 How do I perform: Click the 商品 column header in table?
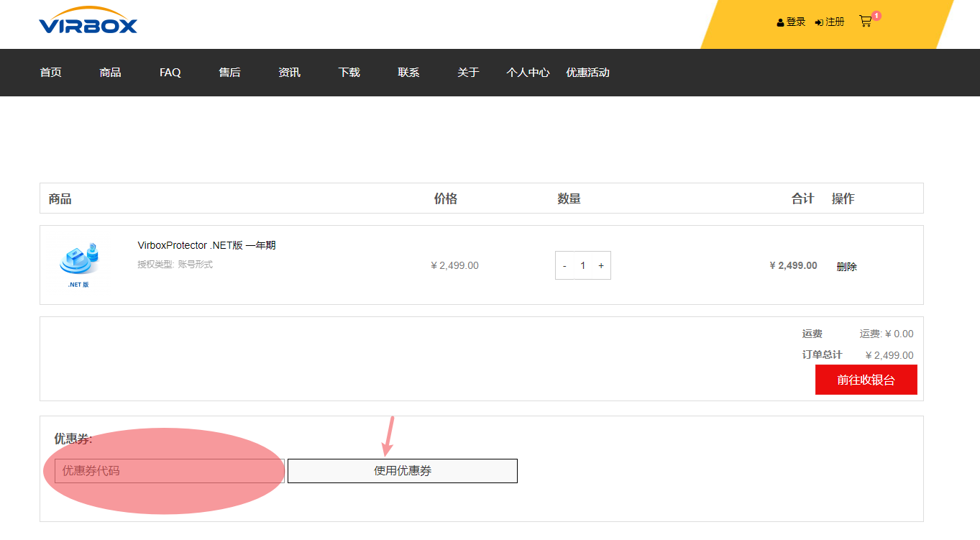click(60, 199)
